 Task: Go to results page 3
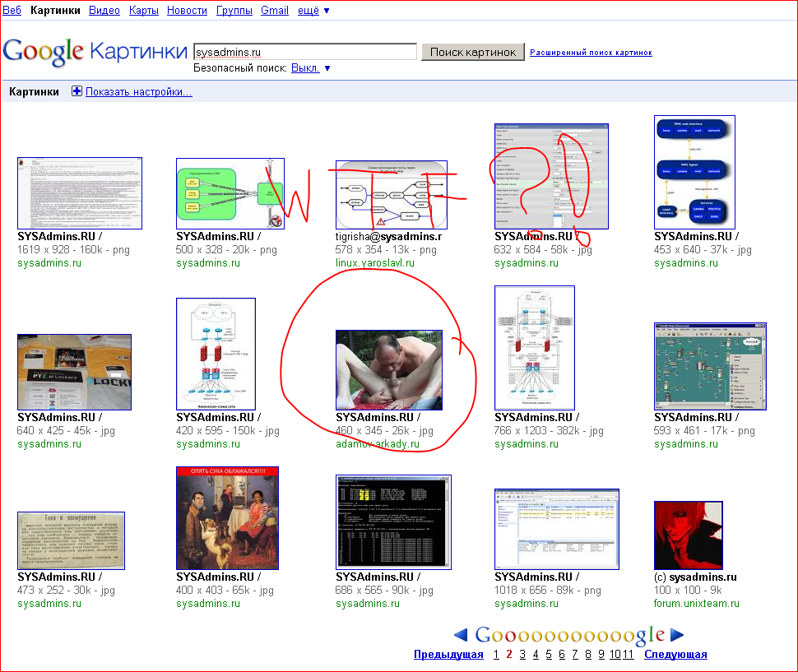pyautogui.click(x=522, y=654)
